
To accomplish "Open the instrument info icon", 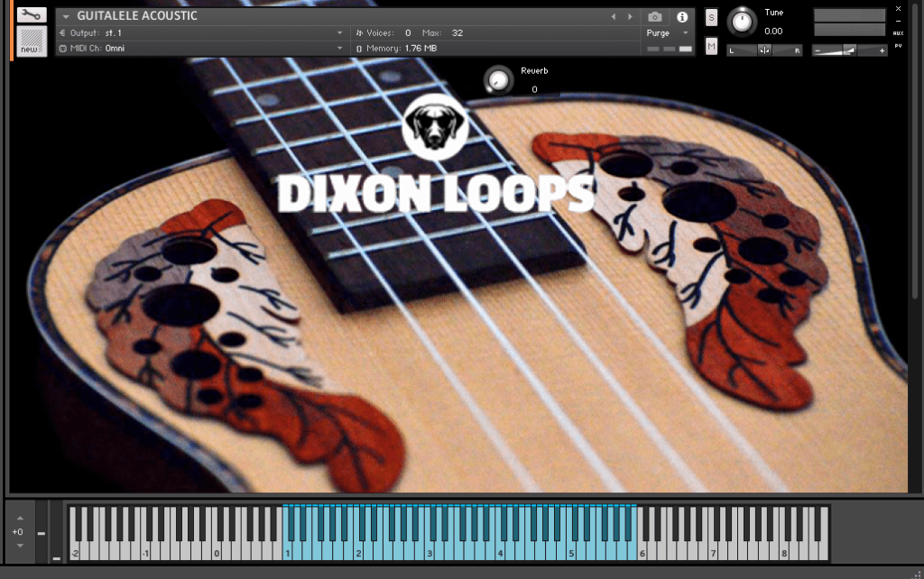I will 682,16.
